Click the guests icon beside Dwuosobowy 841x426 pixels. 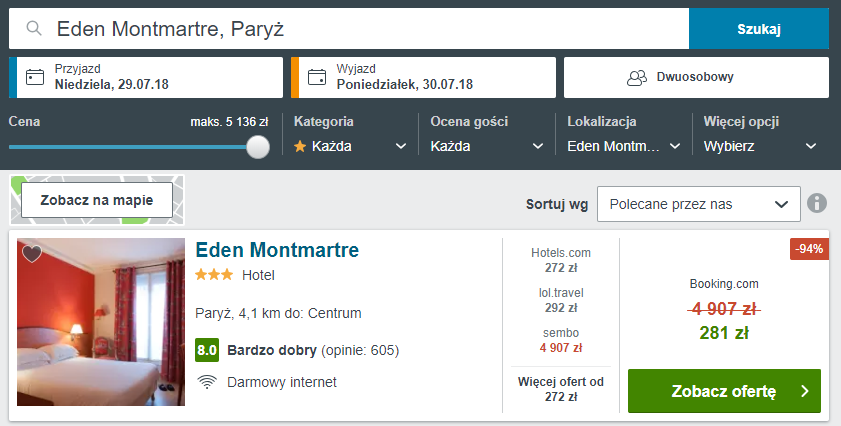click(x=637, y=78)
